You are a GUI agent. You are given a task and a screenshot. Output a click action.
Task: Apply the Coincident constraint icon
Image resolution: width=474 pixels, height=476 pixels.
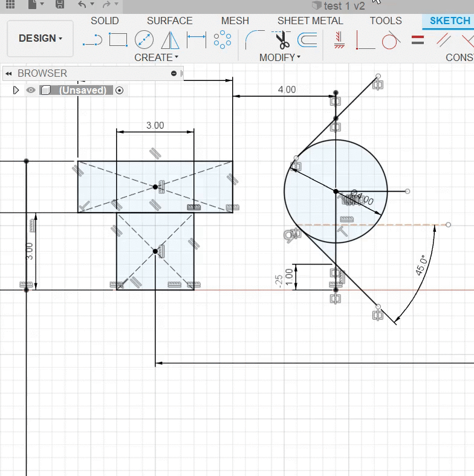(x=365, y=40)
